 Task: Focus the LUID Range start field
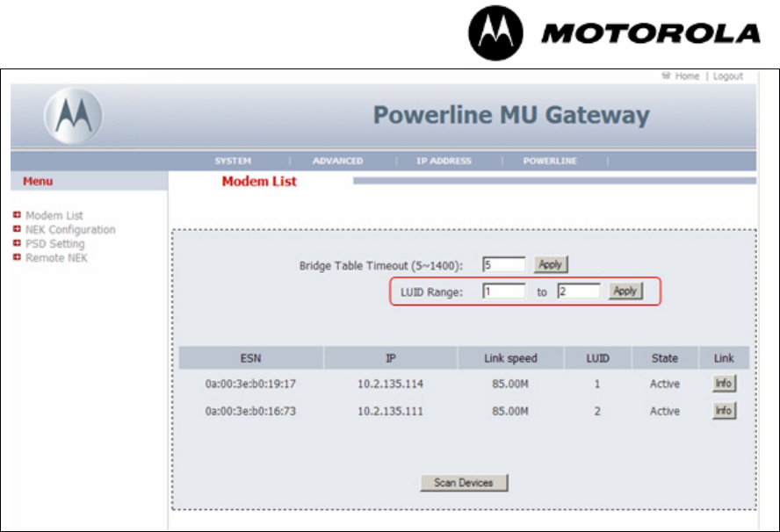pyautogui.click(x=503, y=291)
